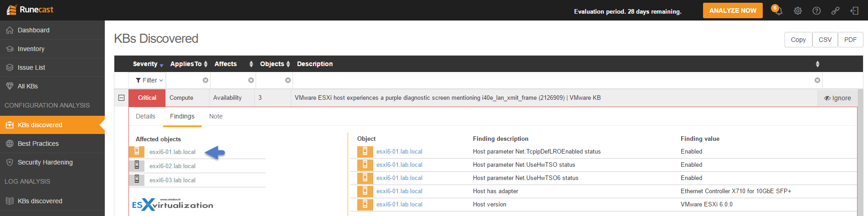Clear the Objects filter field
Screen dimensions: 868x216
[x=288, y=80]
